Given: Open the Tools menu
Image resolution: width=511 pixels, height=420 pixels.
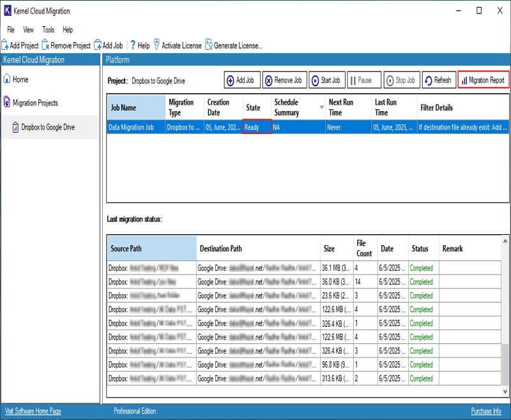Looking at the screenshot, I should tap(49, 30).
